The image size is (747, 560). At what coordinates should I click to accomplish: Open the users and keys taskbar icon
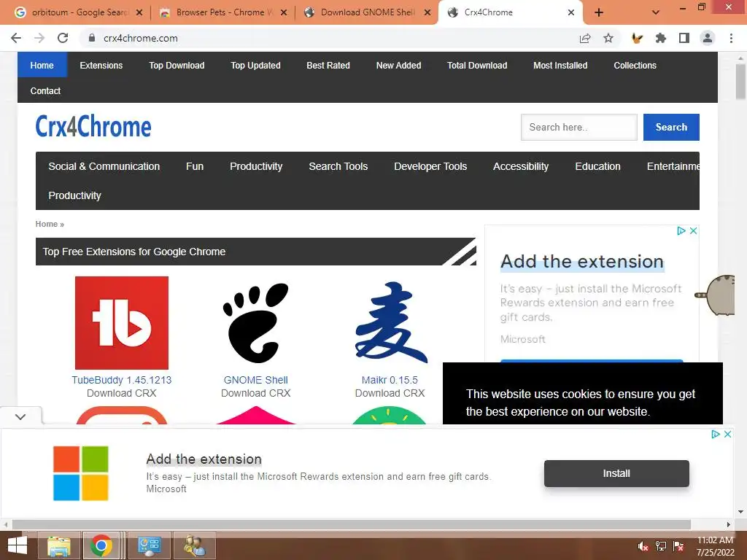(x=194, y=545)
